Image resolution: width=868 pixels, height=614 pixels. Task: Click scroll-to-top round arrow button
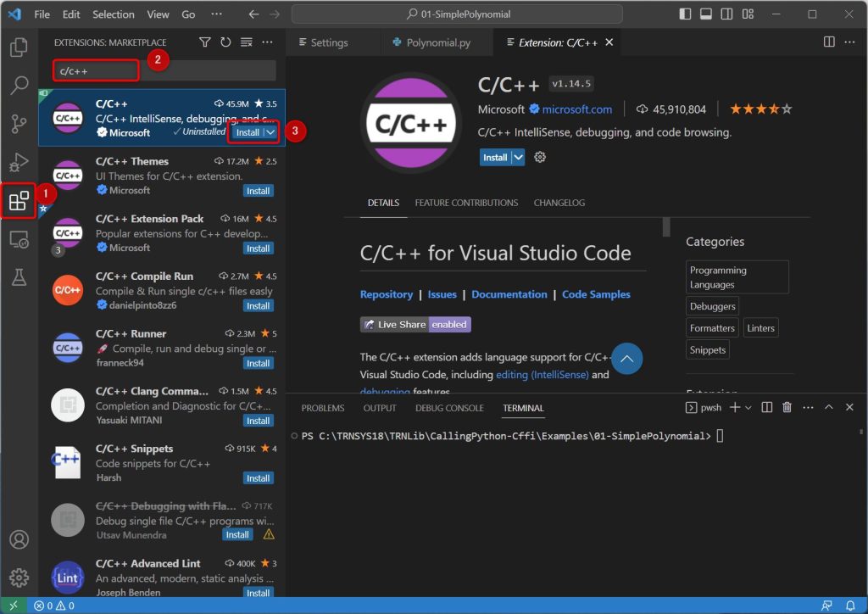pos(626,359)
